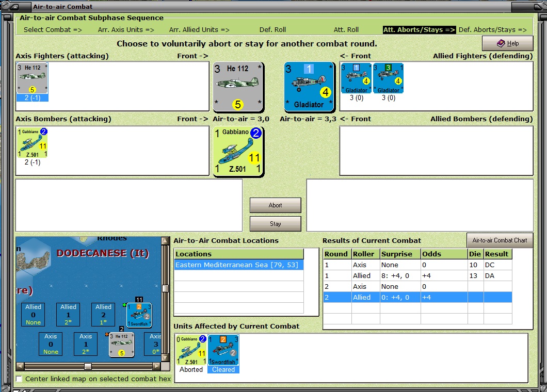
Task: Enable Center linked map on selected combat hex
Action: click(x=19, y=379)
